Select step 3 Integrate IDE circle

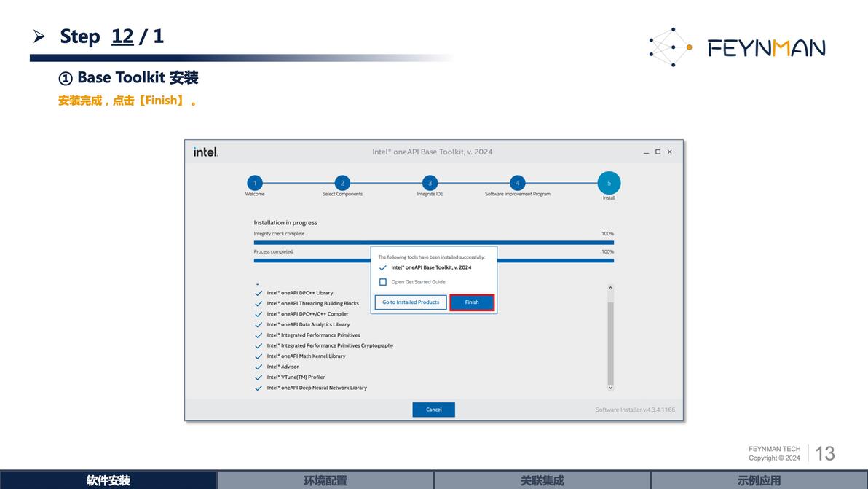(x=430, y=183)
